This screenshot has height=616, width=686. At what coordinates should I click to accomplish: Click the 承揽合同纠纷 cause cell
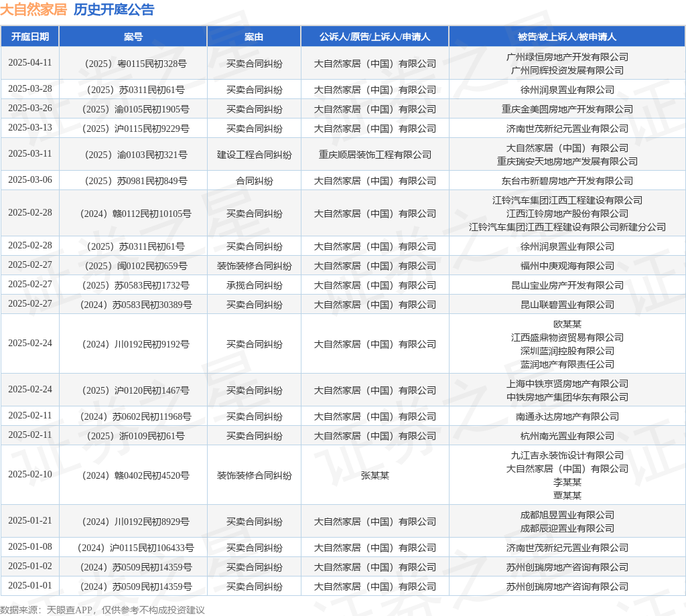[254, 285]
